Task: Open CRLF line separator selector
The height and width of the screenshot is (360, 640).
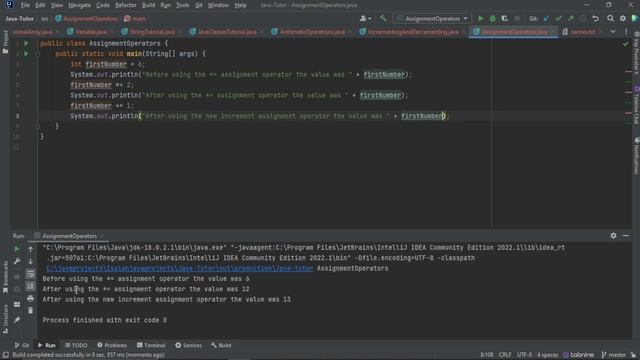Action: pyautogui.click(x=505, y=355)
